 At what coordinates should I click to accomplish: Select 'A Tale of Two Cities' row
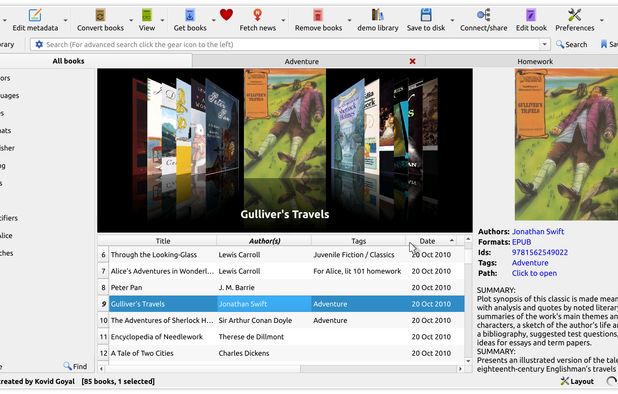tap(281, 353)
